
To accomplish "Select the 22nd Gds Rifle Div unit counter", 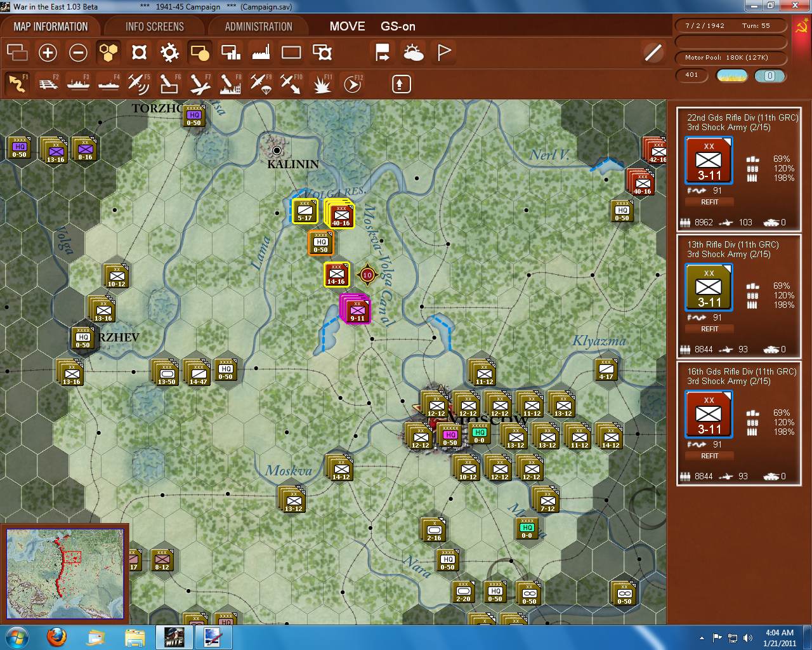I will point(709,160).
